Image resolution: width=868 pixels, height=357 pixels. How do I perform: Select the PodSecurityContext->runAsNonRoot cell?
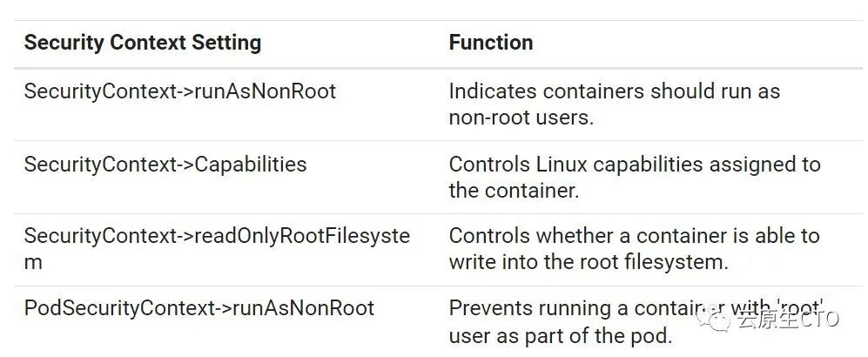(x=198, y=308)
